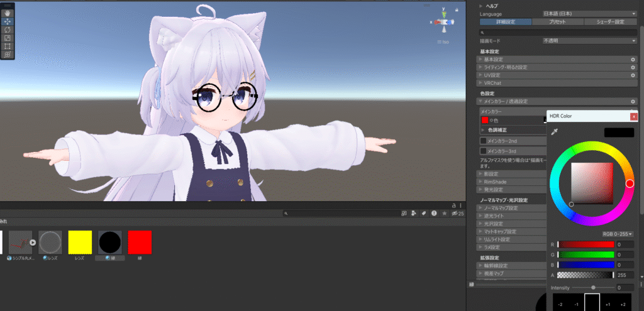Click the -2 exposure swatch
The height and width of the screenshot is (311, 644).
[560, 302]
